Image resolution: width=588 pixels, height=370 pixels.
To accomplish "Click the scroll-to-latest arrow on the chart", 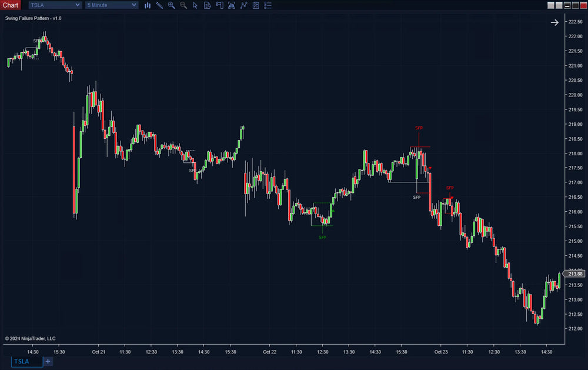I will pos(554,22).
